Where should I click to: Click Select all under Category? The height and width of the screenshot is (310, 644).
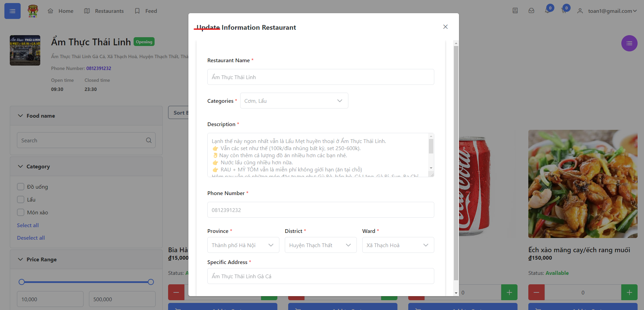(x=27, y=225)
